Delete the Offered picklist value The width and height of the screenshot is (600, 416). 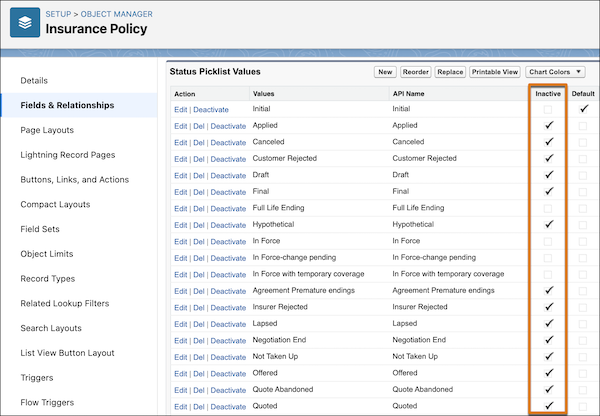[199, 374]
